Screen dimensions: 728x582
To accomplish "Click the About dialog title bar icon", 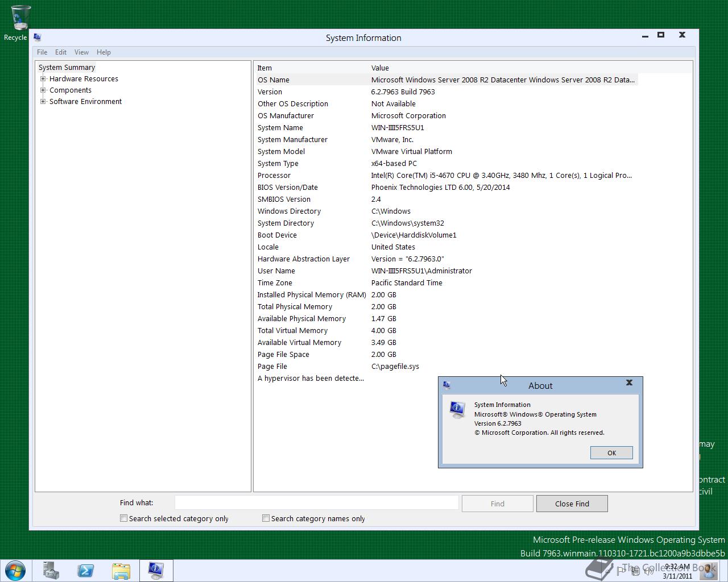I will pos(447,385).
